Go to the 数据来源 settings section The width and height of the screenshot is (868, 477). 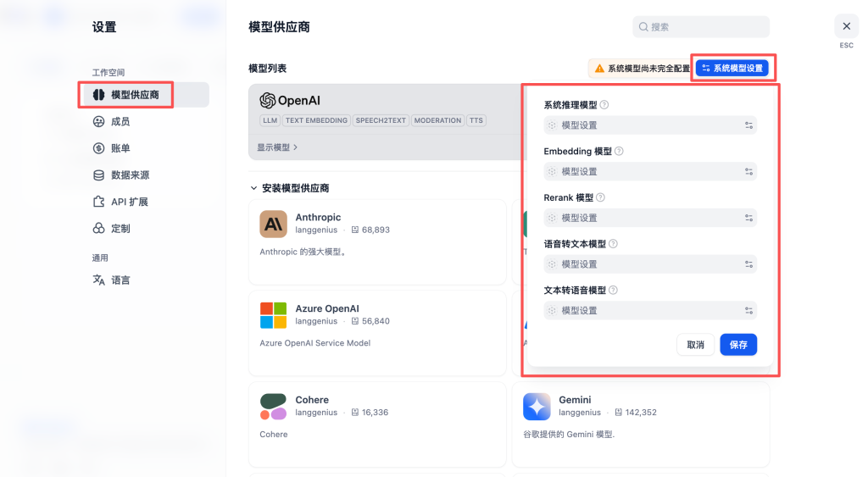coord(130,175)
